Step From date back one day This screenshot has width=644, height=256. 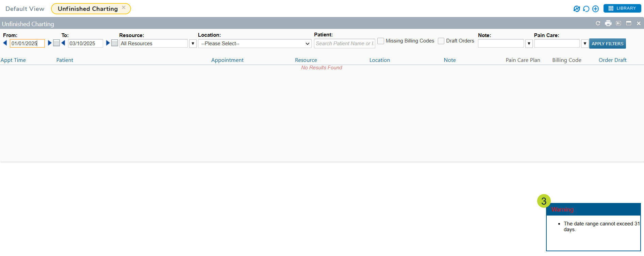pos(5,43)
